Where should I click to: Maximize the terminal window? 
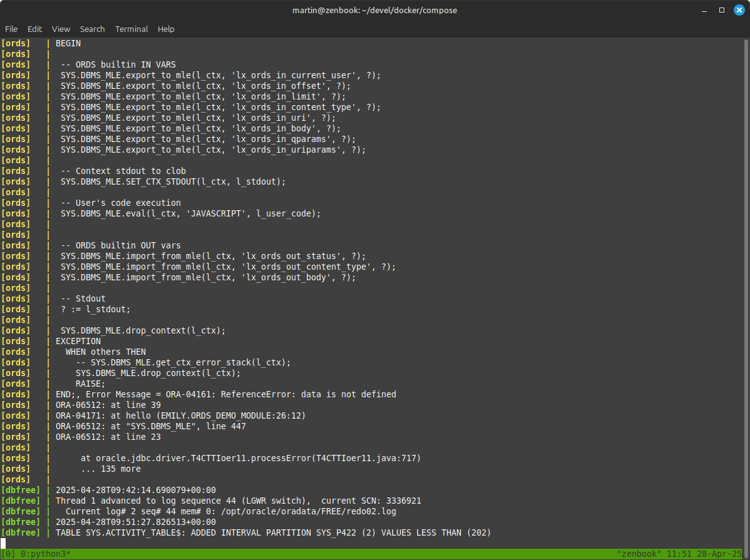pyautogui.click(x=721, y=10)
